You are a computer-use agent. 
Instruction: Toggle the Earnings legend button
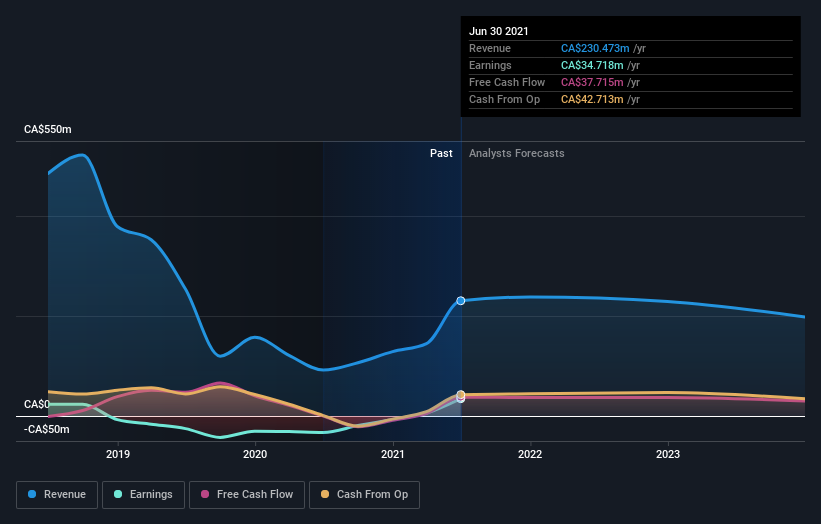click(143, 495)
